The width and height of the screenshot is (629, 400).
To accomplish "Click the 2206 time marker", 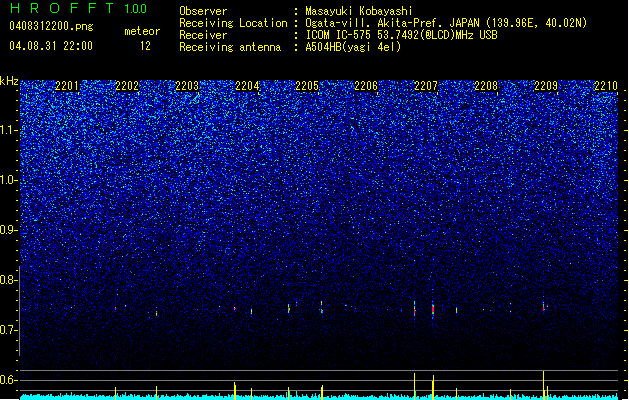I will (x=366, y=86).
